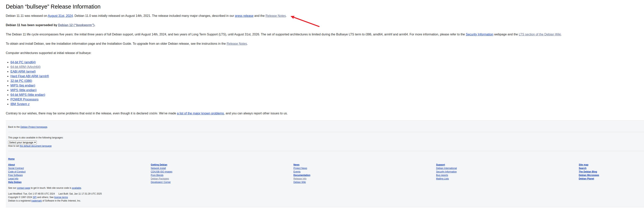Follow the Debian 12 bookworm link
The width and height of the screenshot is (644, 223).
(76, 25)
